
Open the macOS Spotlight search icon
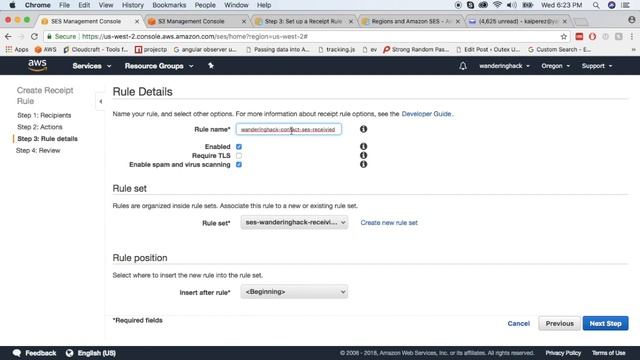pos(596,5)
